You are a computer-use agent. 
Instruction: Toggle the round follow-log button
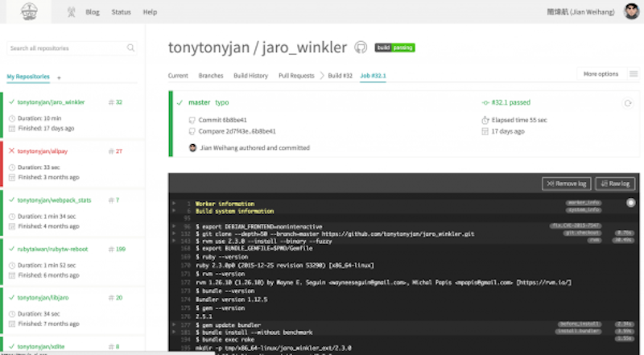(631, 203)
